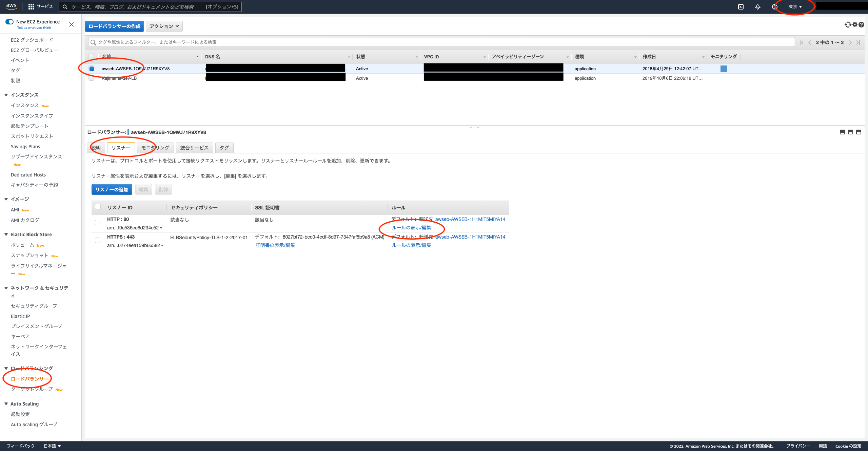Screen dimensions: 868x451
Task: Open ロードバランサー in the sidebar
Action: pyautogui.click(x=30, y=379)
